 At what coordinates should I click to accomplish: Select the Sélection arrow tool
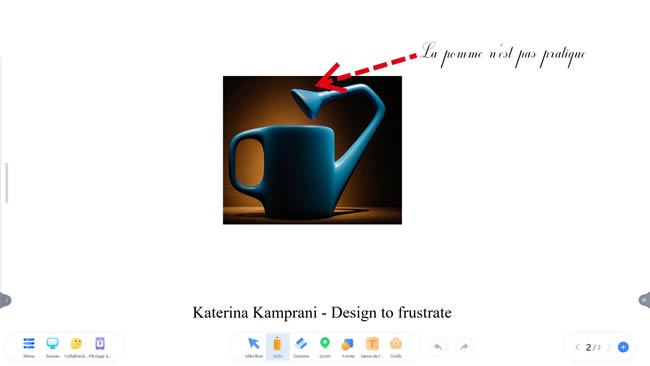coord(254,347)
